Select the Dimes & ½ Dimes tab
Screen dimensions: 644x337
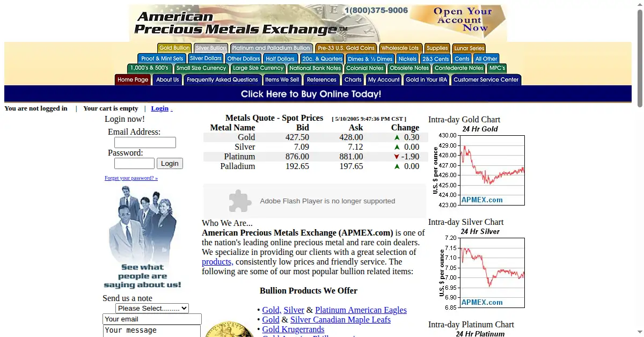(370, 58)
